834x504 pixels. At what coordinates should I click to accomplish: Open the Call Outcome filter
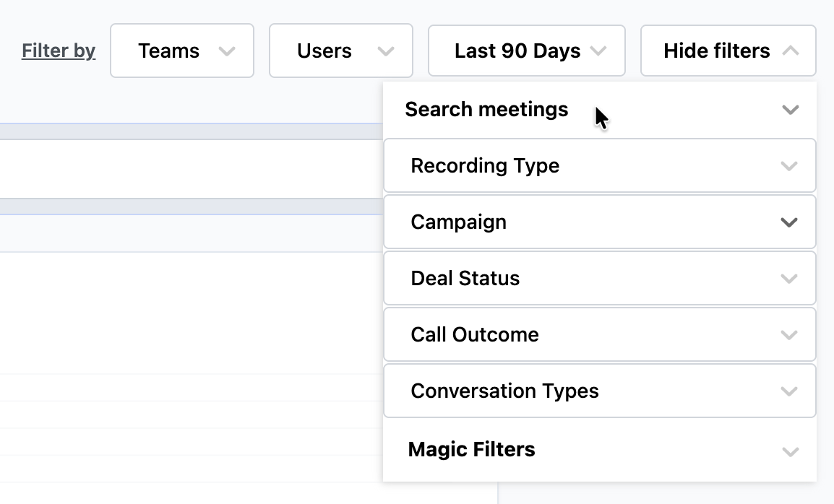(x=475, y=335)
